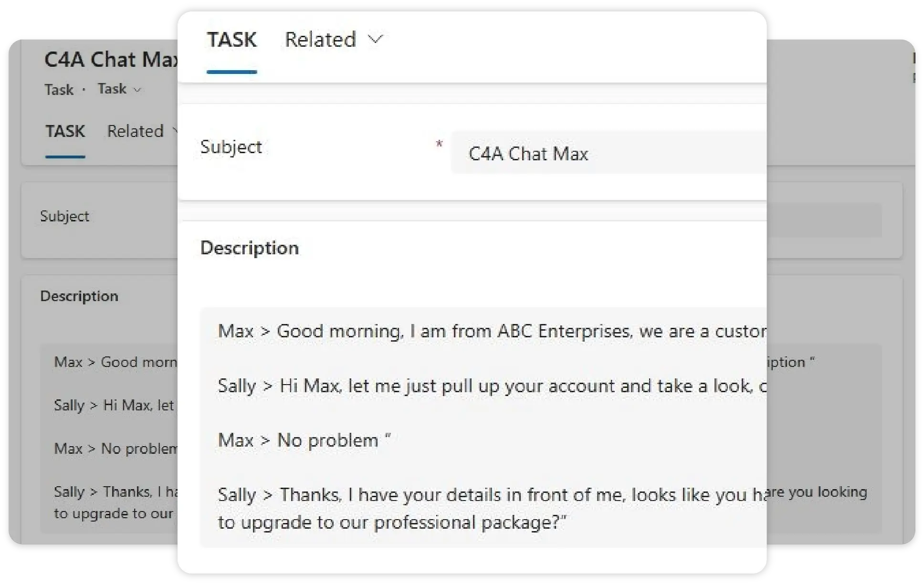
Task: Click the line starting Max > Good morning, I am
Action: coord(492,331)
